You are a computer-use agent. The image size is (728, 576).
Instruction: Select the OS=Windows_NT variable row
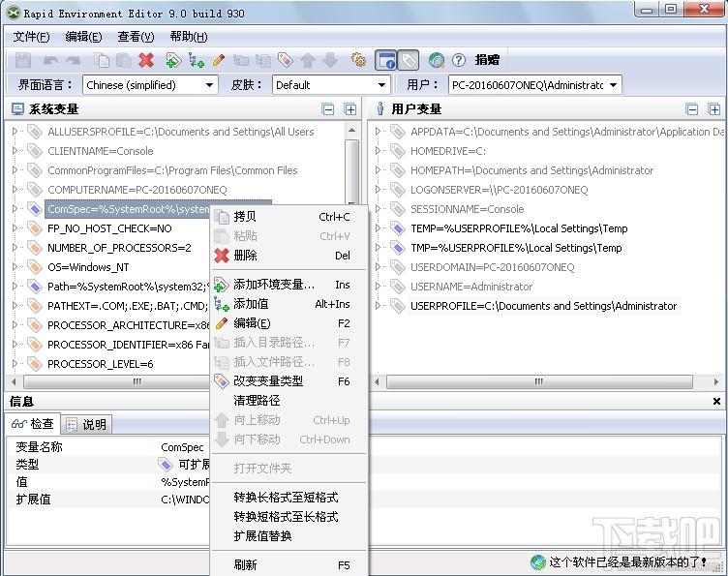coord(88,267)
